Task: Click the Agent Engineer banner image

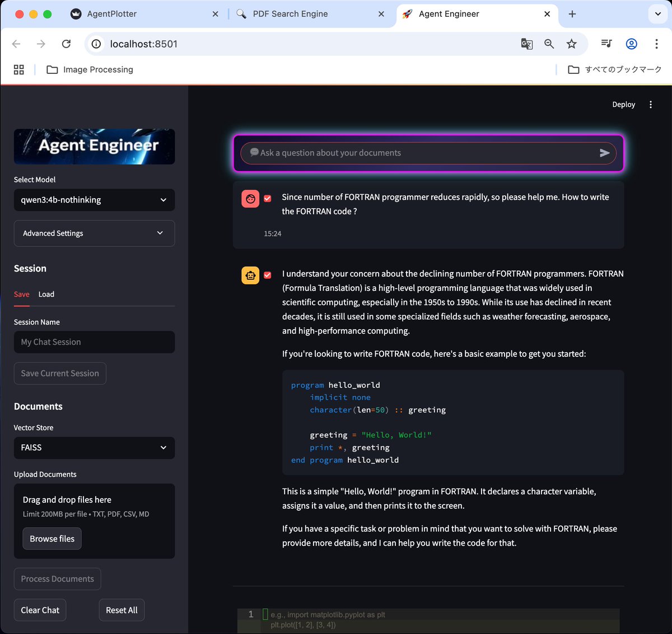Action: [x=94, y=147]
